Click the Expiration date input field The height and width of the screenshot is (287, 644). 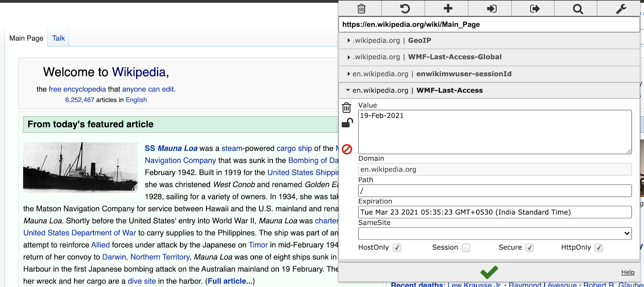(x=495, y=212)
